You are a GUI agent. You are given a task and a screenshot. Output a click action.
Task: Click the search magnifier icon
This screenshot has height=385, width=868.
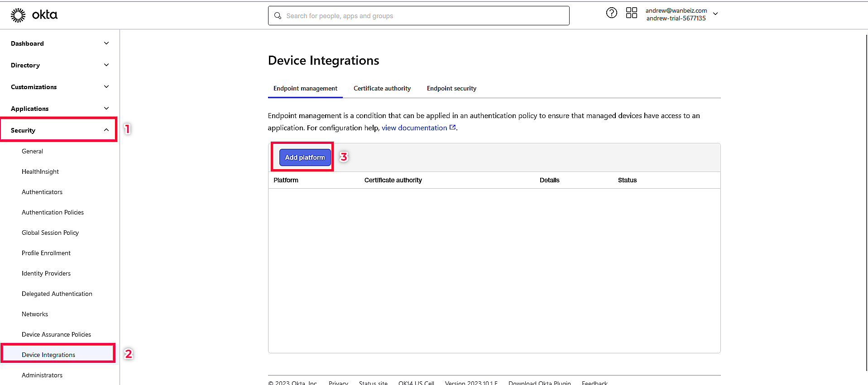pos(278,16)
